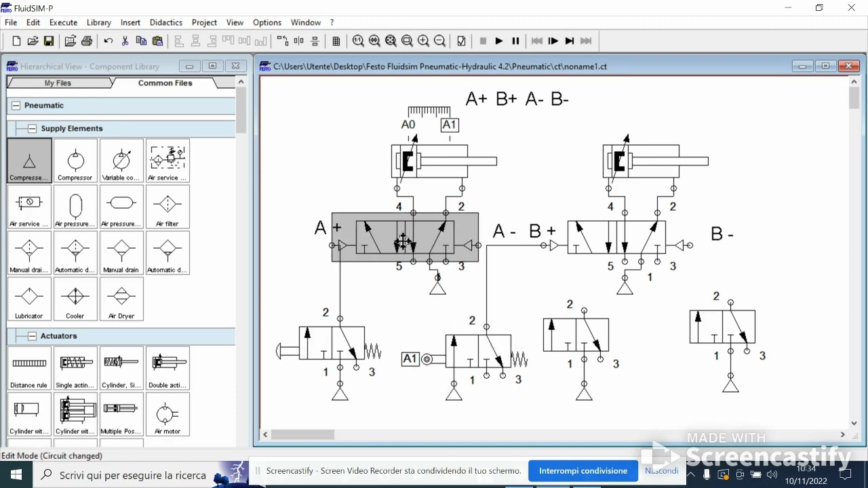Save the circuit with floppy icon
This screenshot has width=868, height=488.
(49, 41)
